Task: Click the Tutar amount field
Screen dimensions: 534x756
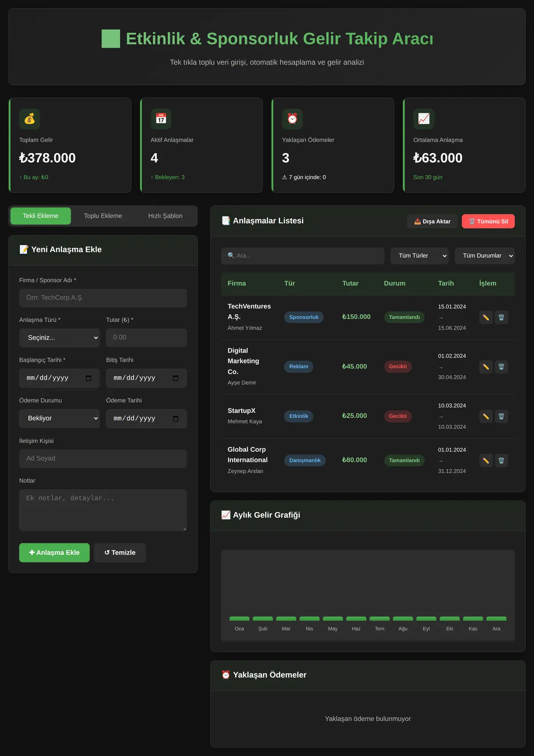Action: click(146, 337)
